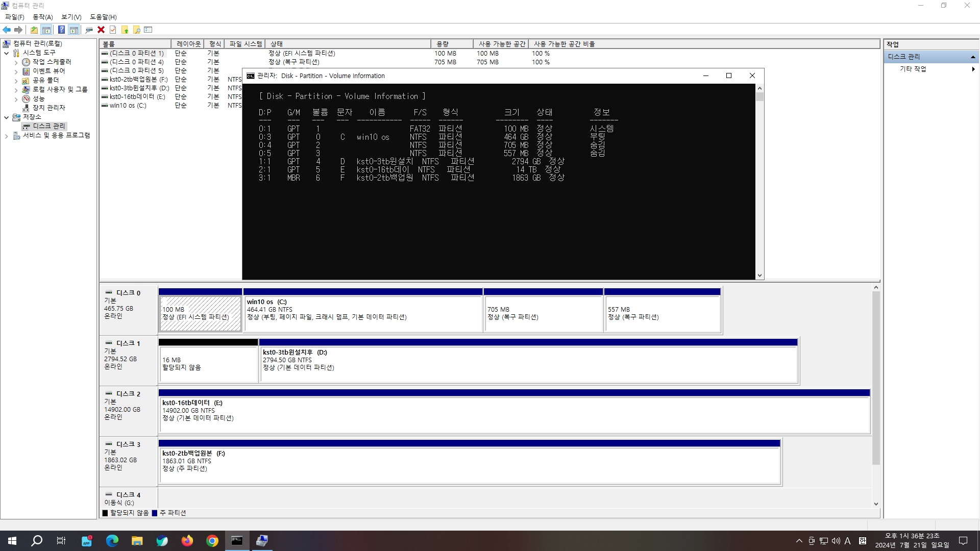Show hidden system tray icons

coord(799,541)
